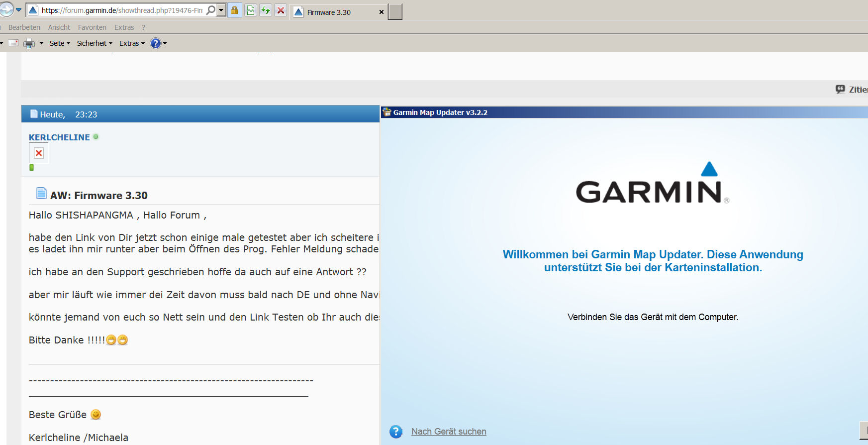Click the AW: Firmware 3.30 post title
Viewport: 868px width, 445px height.
pyautogui.click(x=99, y=196)
